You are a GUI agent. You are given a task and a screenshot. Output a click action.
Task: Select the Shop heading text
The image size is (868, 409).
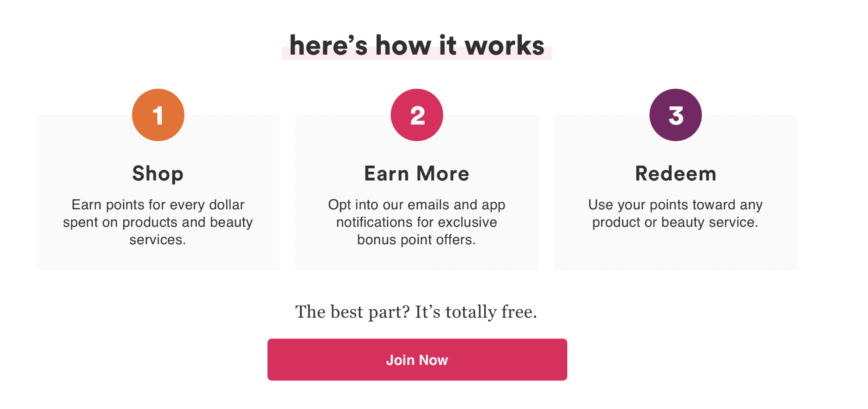pyautogui.click(x=158, y=173)
